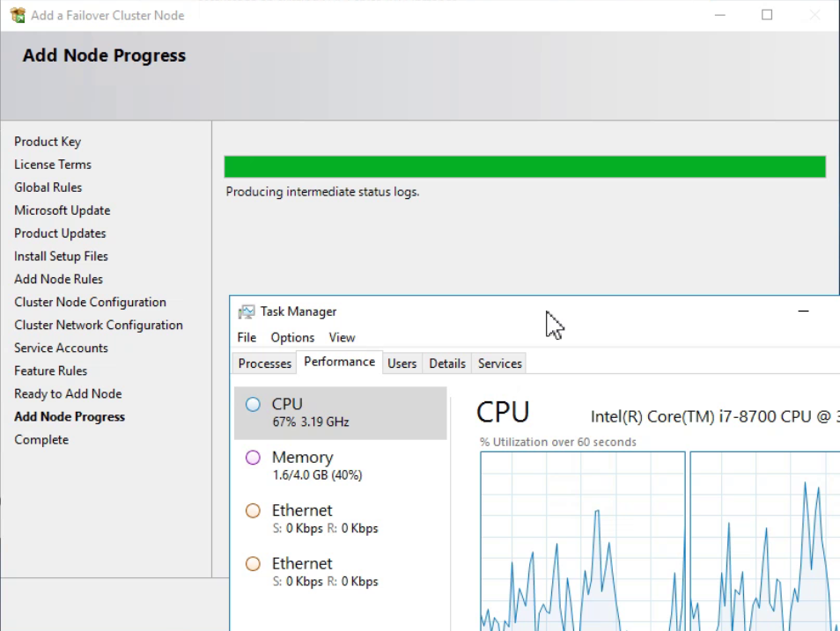Click the Intel(R) Core(TM) i7-8700 CPU label
Screen dimensions: 840x631
click(x=715, y=417)
